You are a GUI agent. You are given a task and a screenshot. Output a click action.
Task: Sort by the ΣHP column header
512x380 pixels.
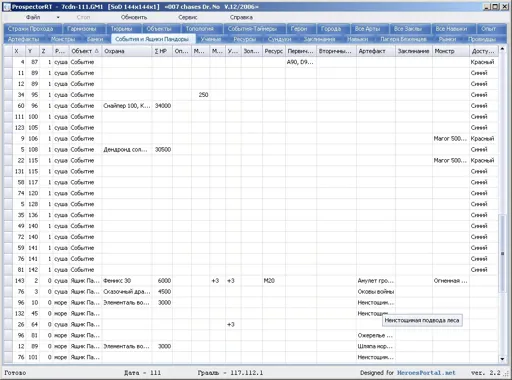pos(162,51)
